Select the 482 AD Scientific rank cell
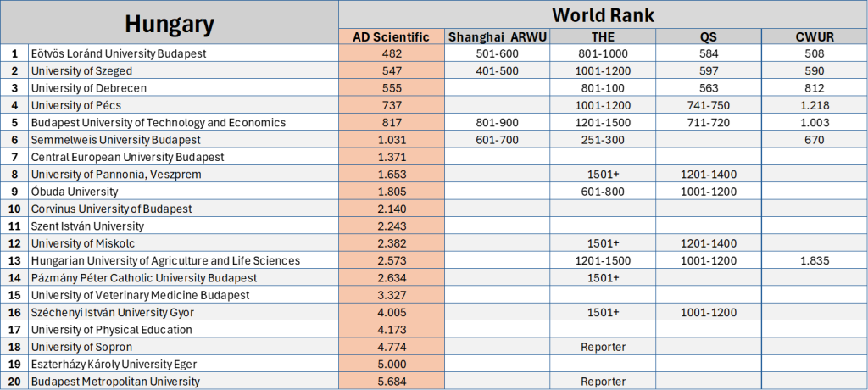This screenshot has width=868, height=390. (392, 53)
